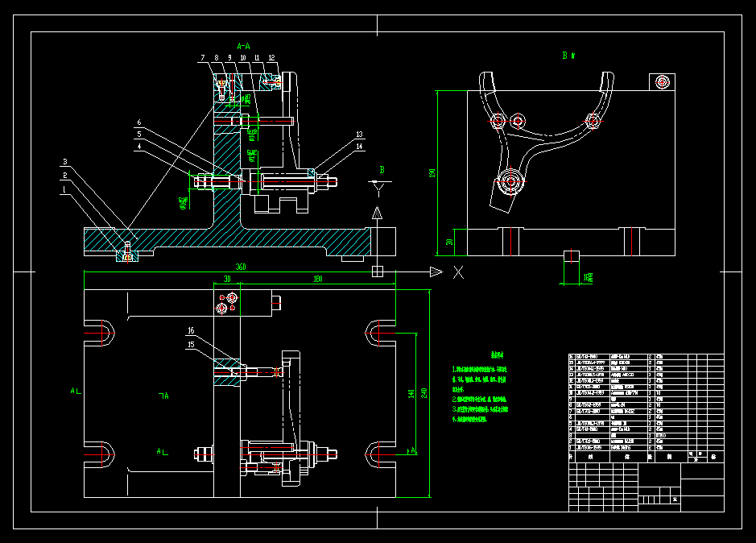Image resolution: width=756 pixels, height=543 pixels.
Task: Select the 140 vertical dimension text
Action: click(411, 394)
